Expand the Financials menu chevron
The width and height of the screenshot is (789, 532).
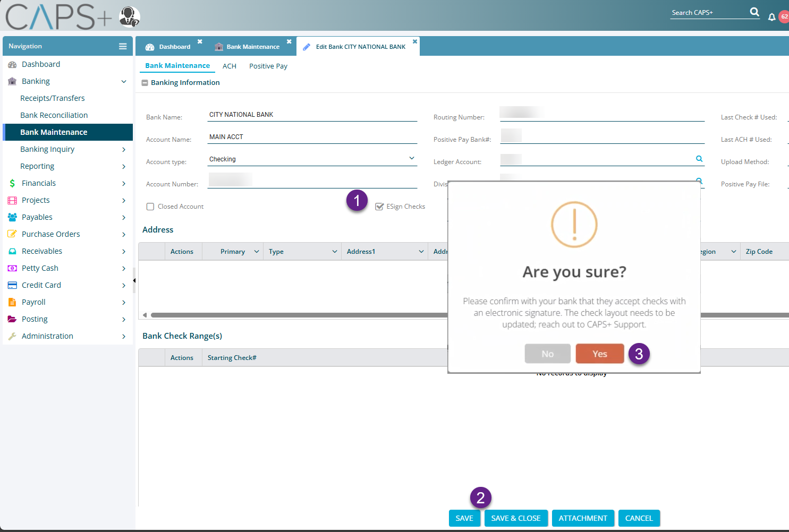124,183
